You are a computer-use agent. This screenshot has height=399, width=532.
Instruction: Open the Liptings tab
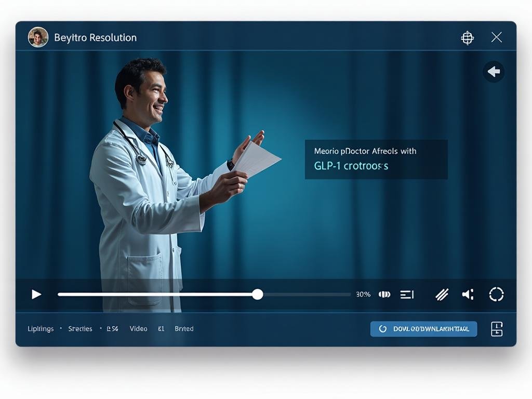point(41,329)
